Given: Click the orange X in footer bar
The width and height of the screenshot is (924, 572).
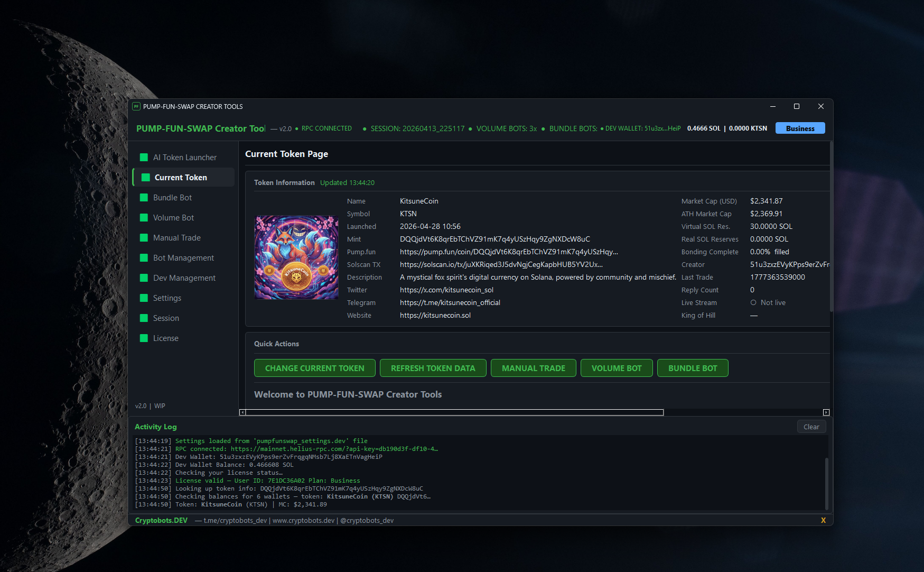Looking at the screenshot, I should [x=823, y=520].
